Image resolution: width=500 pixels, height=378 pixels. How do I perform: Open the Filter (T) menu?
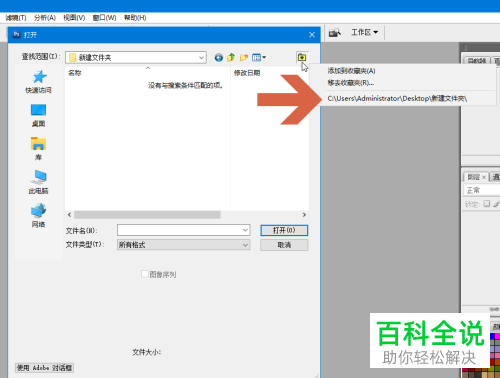(16, 18)
